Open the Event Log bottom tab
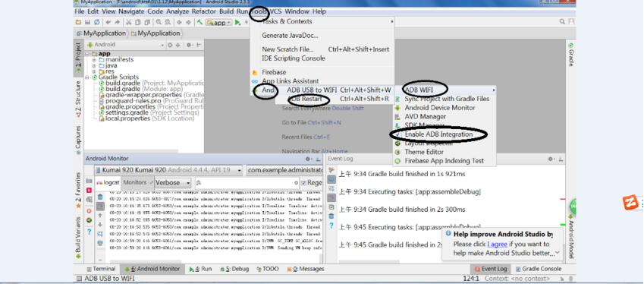 pos(490,269)
